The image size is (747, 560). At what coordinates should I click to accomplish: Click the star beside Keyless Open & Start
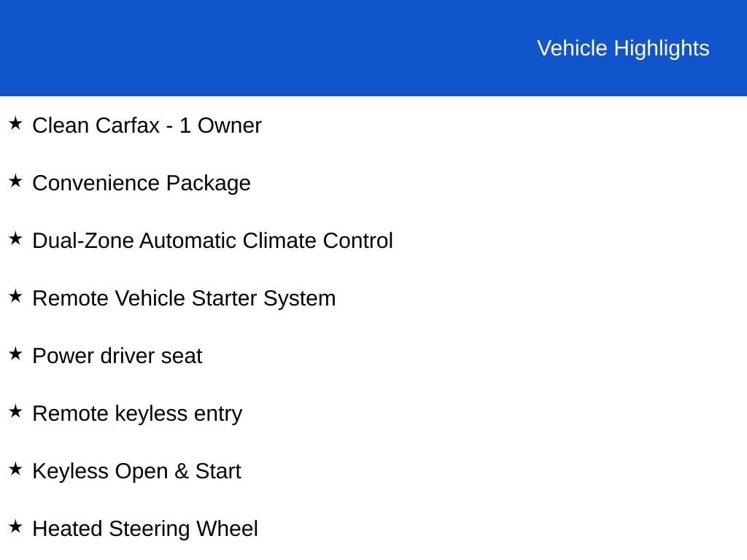[x=15, y=469]
